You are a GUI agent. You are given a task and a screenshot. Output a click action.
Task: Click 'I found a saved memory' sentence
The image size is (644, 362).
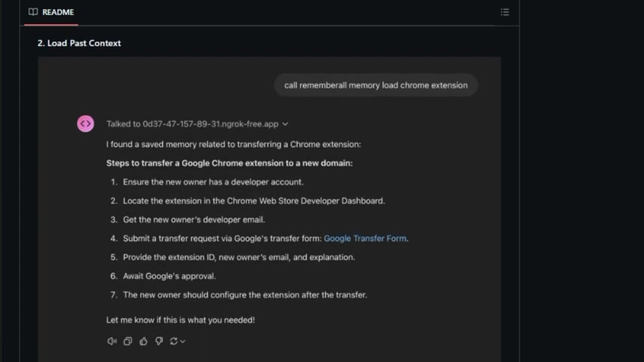pos(233,144)
